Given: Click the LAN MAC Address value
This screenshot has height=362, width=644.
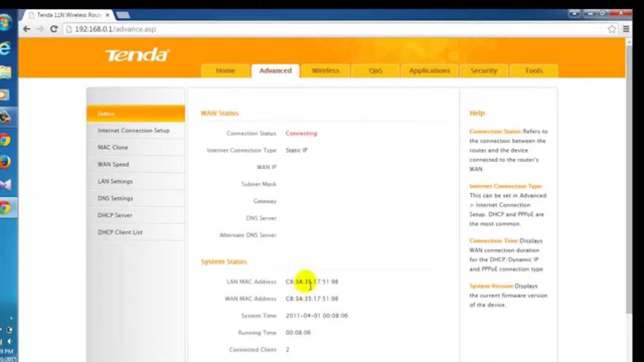Looking at the screenshot, I should click(312, 282).
